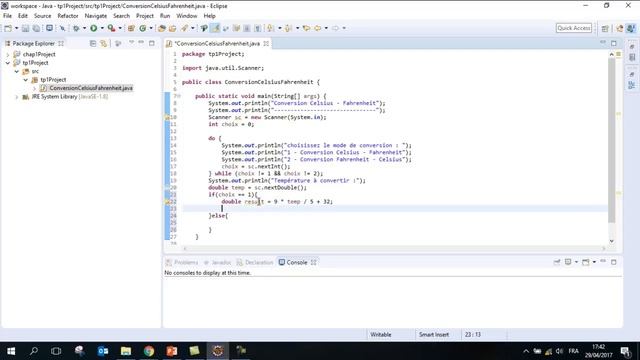Click the warning marker on line 10
Viewport: 640px width, 360px height.
pos(167,118)
